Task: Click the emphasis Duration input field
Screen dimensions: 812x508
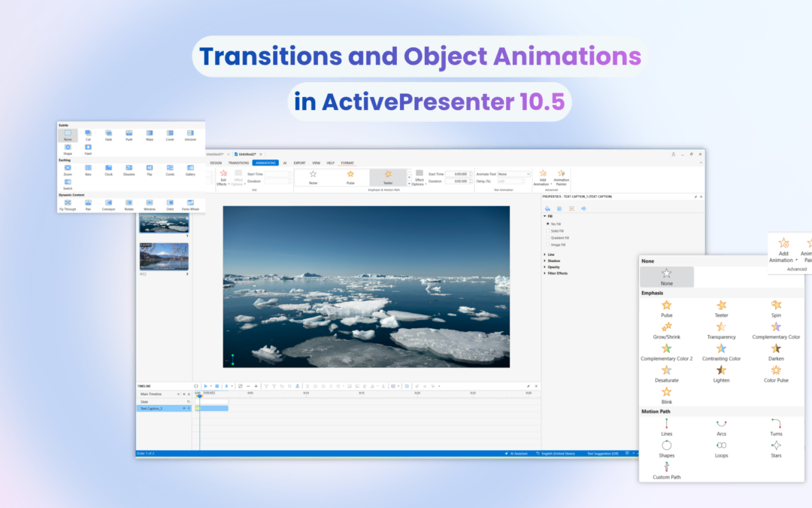Action: 457,181
